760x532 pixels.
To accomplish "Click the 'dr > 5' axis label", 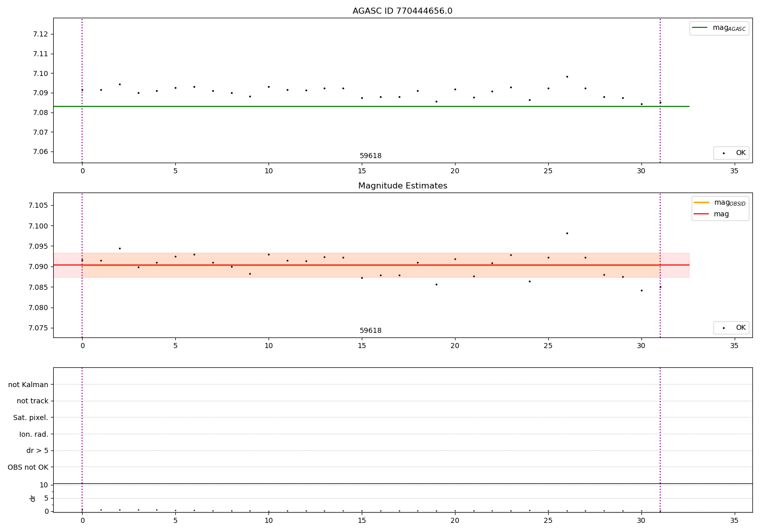I will point(37,450).
